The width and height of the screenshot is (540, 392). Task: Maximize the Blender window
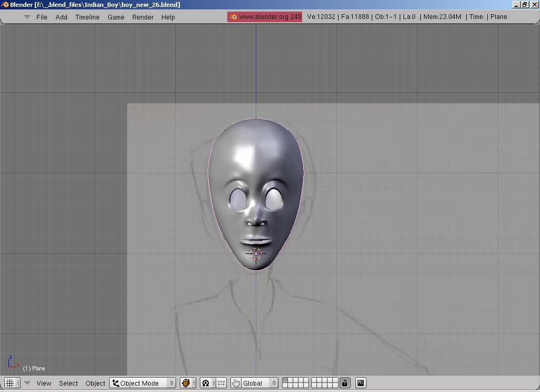click(x=525, y=4)
